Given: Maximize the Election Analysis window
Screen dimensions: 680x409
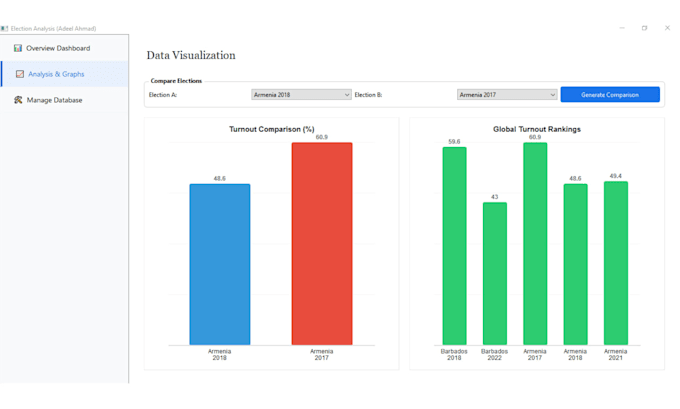Looking at the screenshot, I should (x=645, y=28).
